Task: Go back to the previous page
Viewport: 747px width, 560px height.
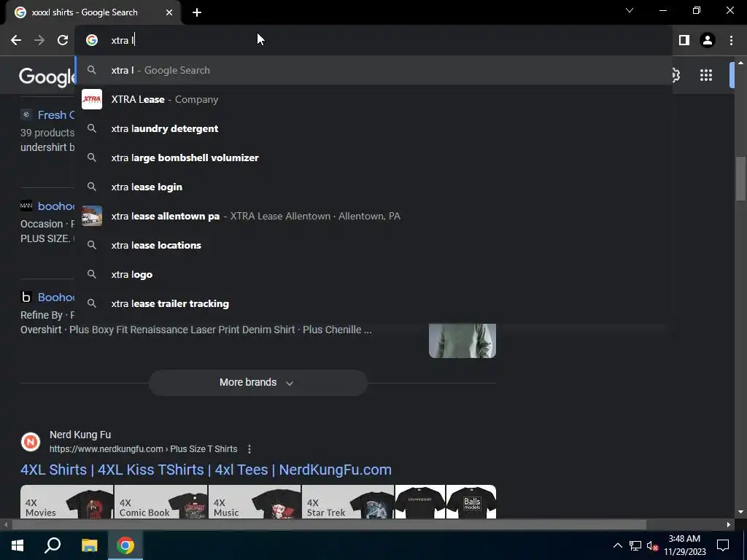Action: (16, 41)
